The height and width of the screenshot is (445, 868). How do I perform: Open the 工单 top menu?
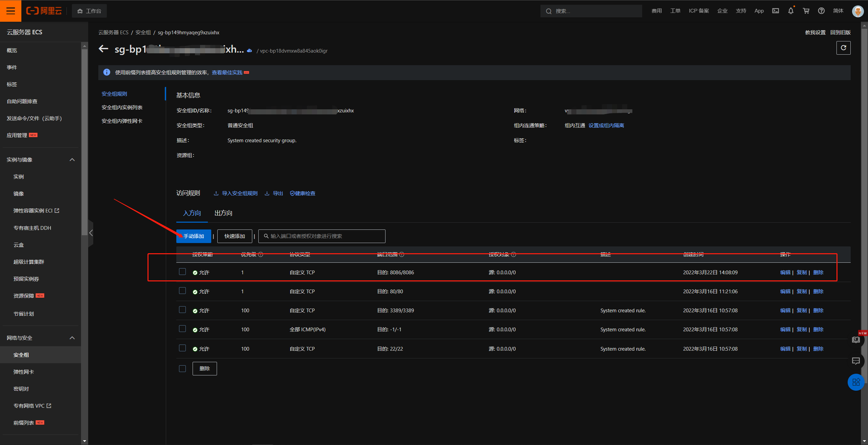675,11
